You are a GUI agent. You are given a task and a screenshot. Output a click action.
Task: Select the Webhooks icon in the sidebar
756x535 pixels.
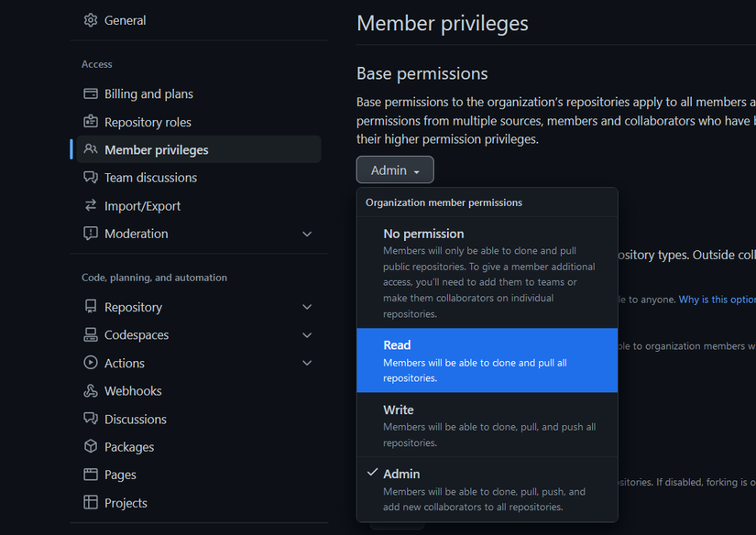pos(90,390)
